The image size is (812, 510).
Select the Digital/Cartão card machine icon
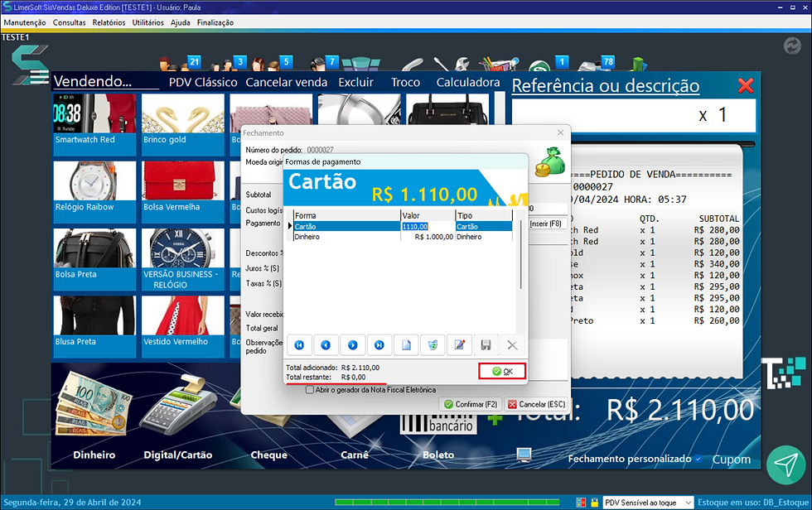coord(178,406)
